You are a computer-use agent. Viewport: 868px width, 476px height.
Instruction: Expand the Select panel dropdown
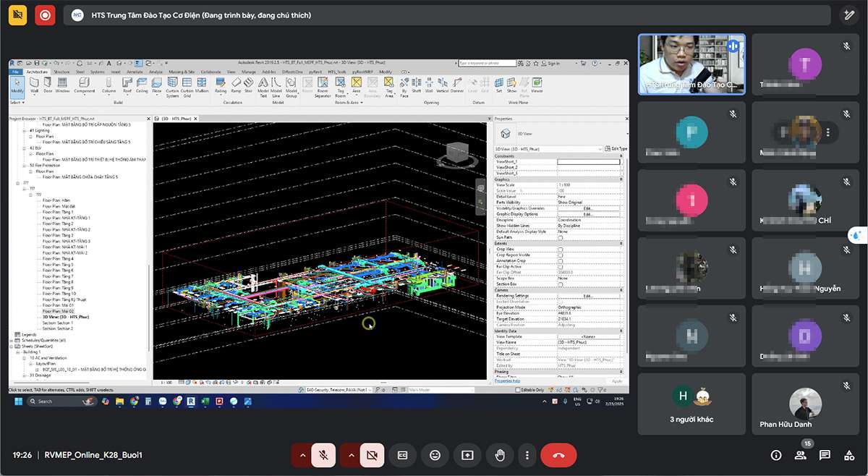click(17, 103)
